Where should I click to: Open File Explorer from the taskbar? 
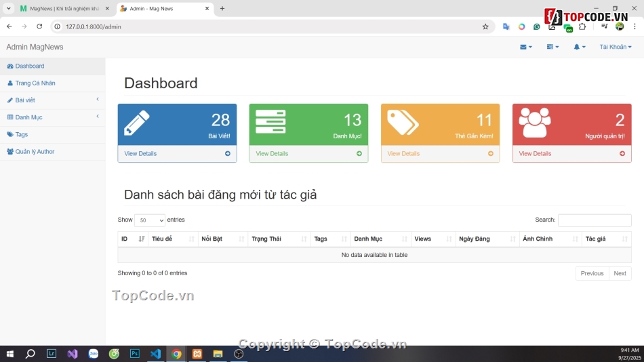[218, 354]
